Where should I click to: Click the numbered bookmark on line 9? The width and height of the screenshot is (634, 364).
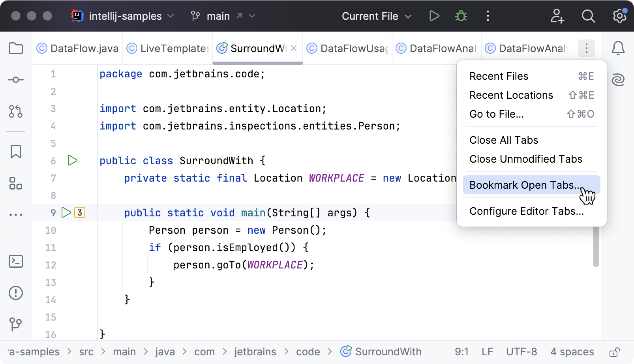(x=80, y=212)
